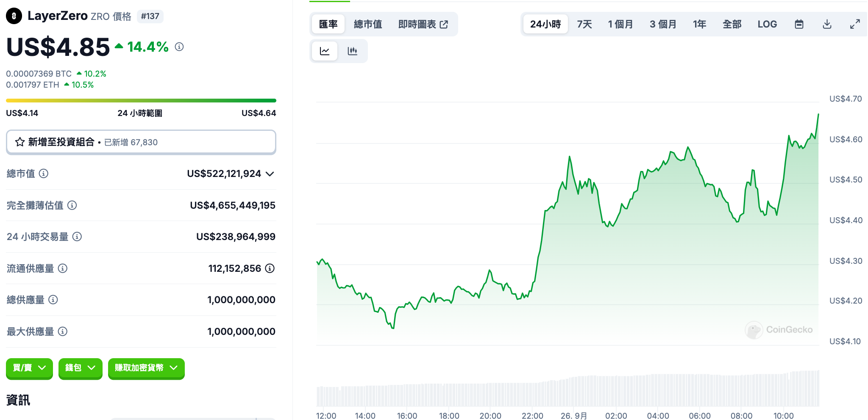The image size is (868, 420).
Task: Open info icon beside 112,152,856 value
Action: (270, 268)
